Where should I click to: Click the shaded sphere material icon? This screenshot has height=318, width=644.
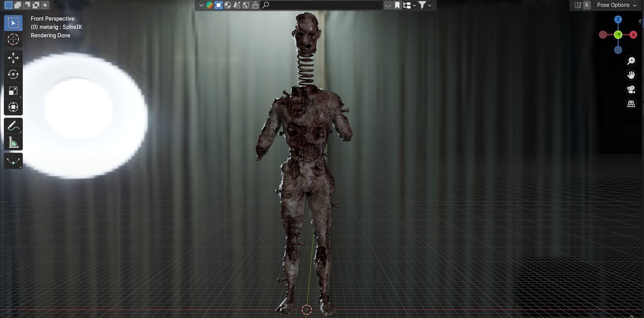point(227,5)
